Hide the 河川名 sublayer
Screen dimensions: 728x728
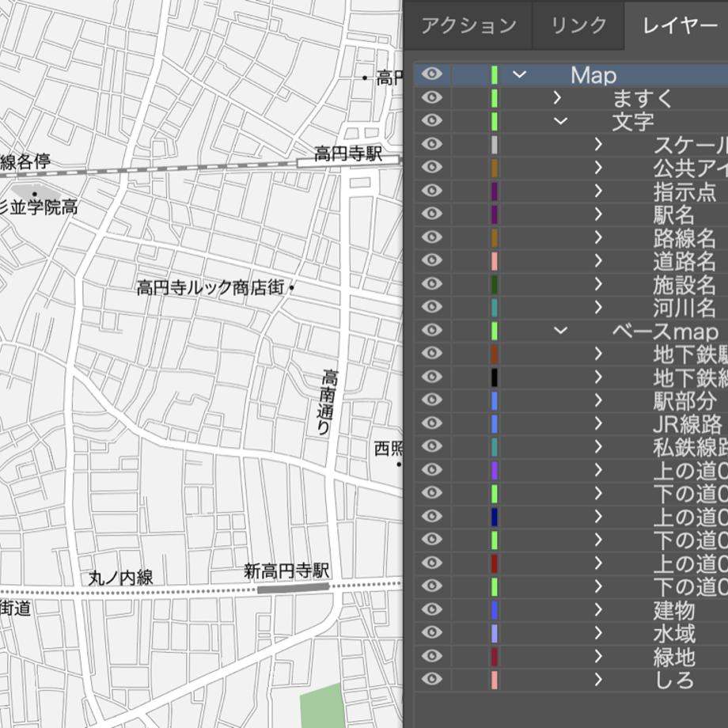pos(432,306)
